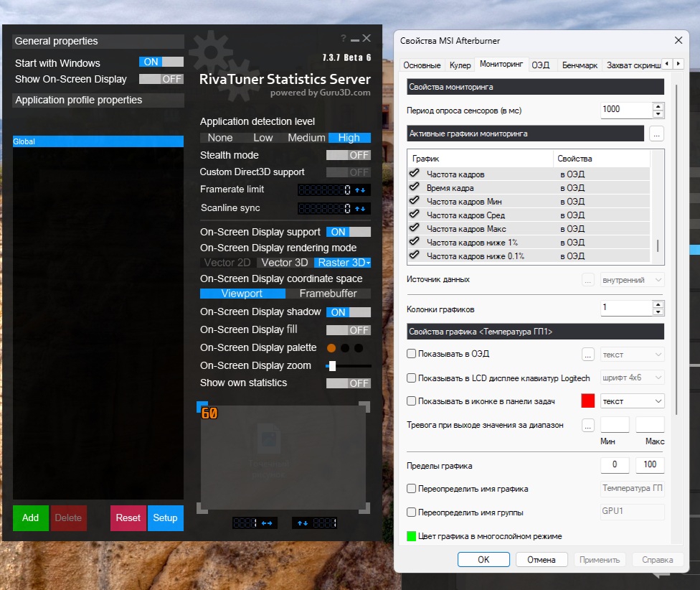Image resolution: width=700 pixels, height=590 pixels.
Task: Click 'Колонки графиков' stepper arrows
Action: click(658, 308)
